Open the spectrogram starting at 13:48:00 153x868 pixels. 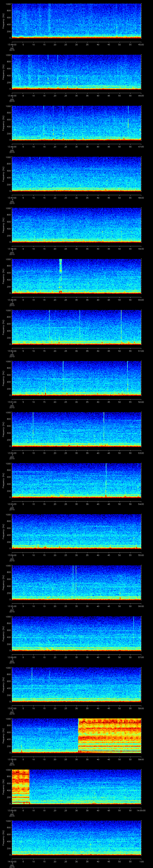[x=76, y=225]
